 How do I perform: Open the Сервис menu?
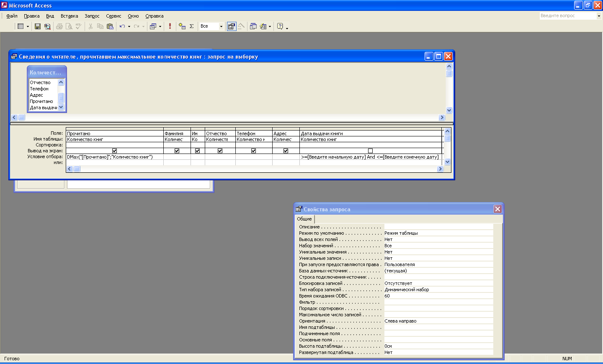click(113, 16)
